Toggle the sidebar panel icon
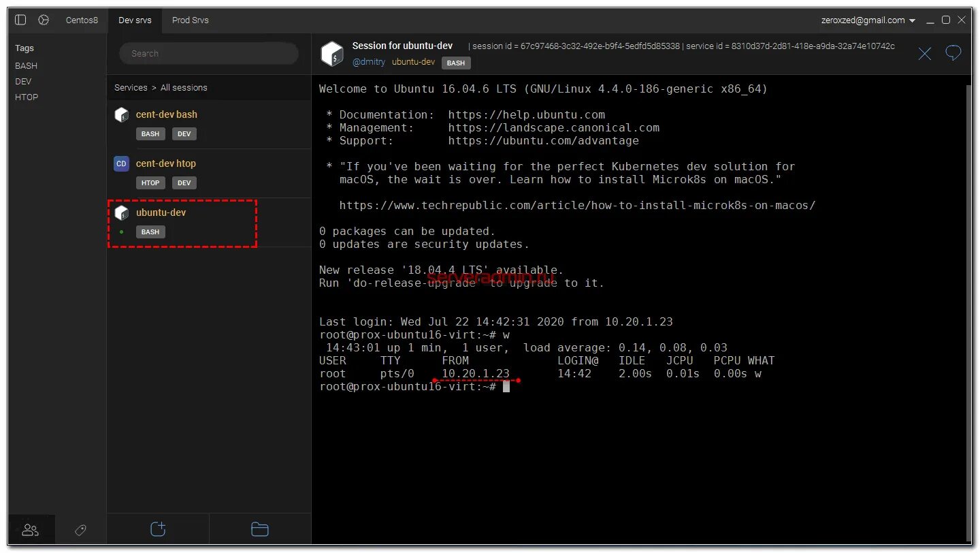Image resolution: width=980 pixels, height=553 pixels. point(20,20)
